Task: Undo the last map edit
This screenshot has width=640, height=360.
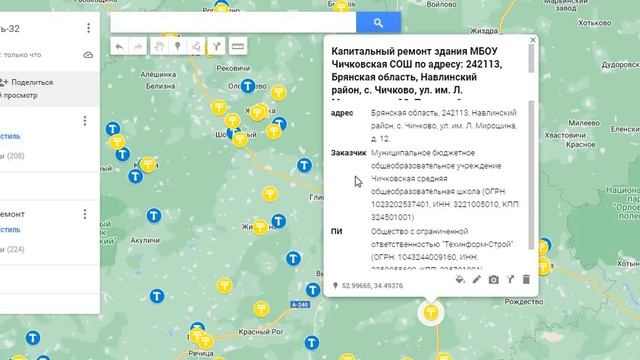Action: coord(119,47)
